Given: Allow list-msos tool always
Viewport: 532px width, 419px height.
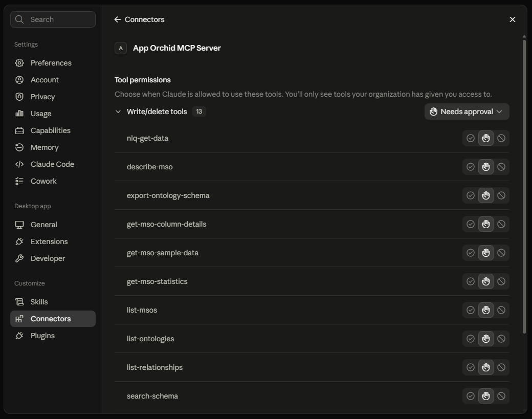Looking at the screenshot, I should point(470,310).
